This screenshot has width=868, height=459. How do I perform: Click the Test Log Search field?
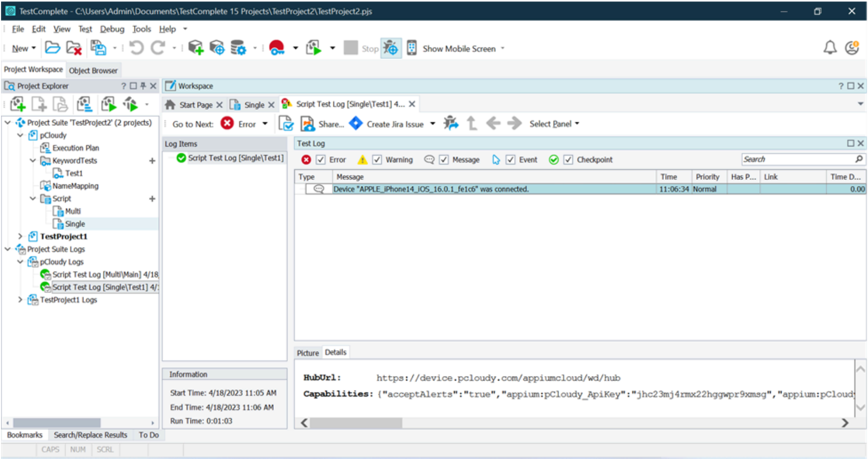point(797,159)
